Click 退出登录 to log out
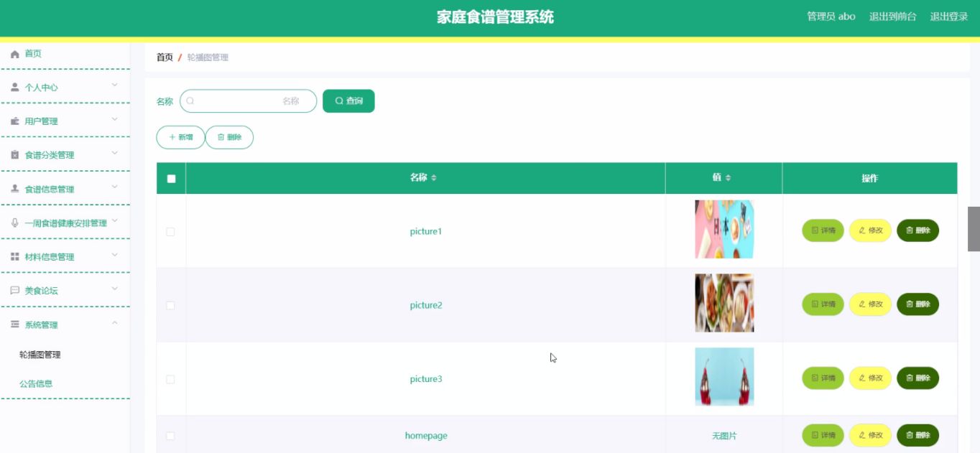The width and height of the screenshot is (980, 453). [x=949, y=17]
